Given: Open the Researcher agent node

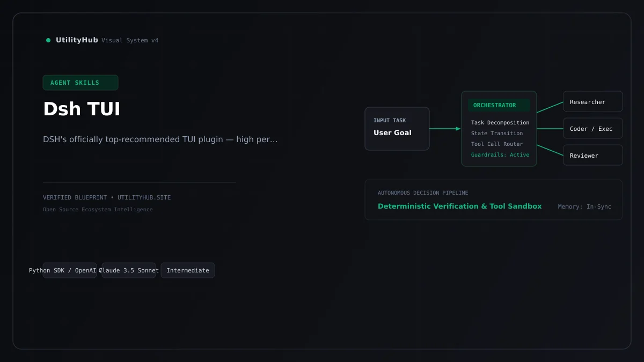Looking at the screenshot, I should pyautogui.click(x=593, y=102).
